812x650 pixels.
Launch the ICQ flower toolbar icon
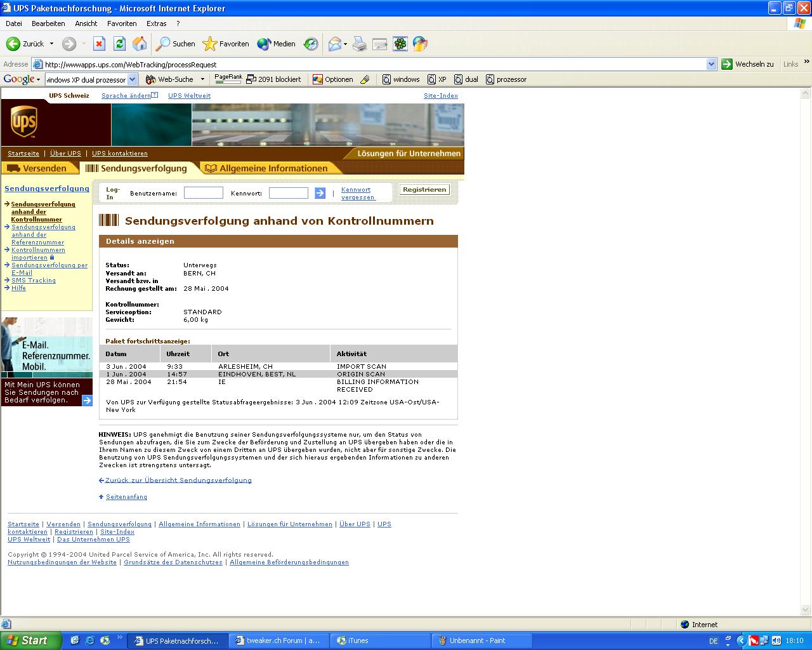pos(400,44)
